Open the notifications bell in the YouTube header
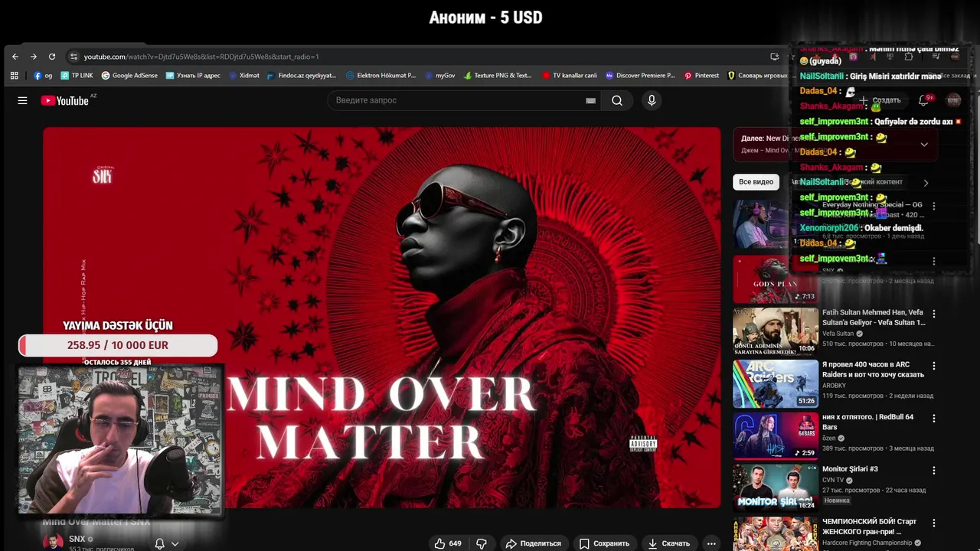Image resolution: width=980 pixels, height=551 pixels. tap(923, 100)
